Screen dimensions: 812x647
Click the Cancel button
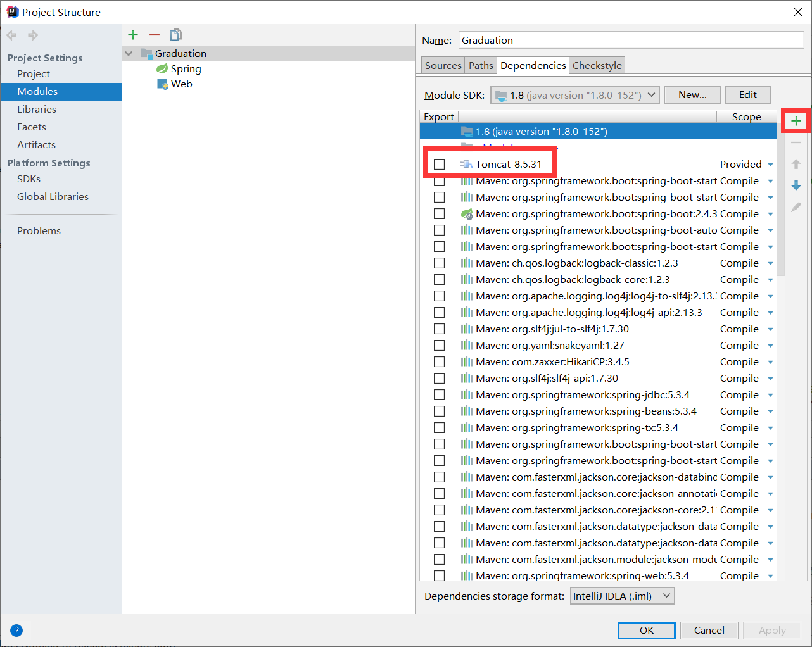tap(709, 630)
